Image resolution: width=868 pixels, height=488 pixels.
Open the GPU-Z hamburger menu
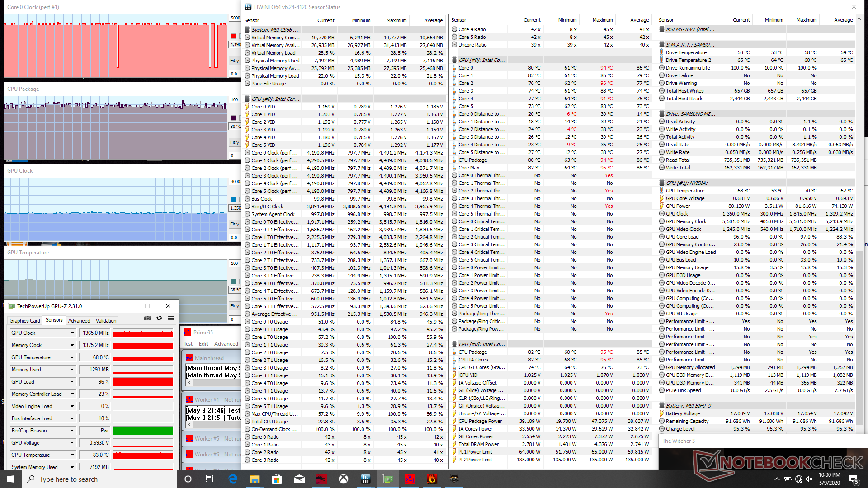[x=171, y=318]
